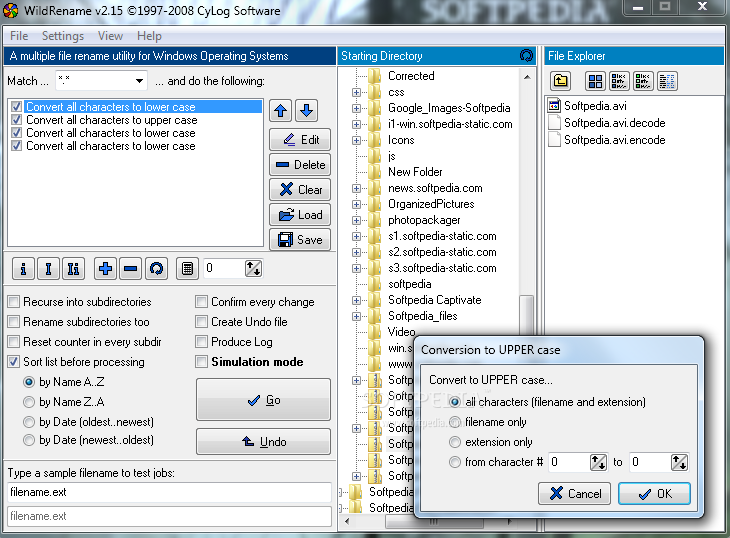Enable Create Undo file
The height and width of the screenshot is (538, 730).
click(202, 322)
